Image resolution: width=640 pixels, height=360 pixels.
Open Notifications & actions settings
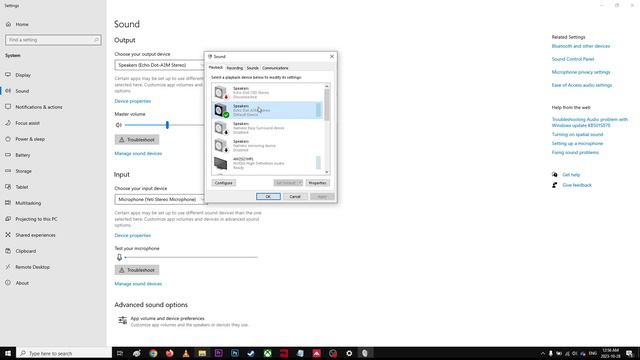[39, 107]
